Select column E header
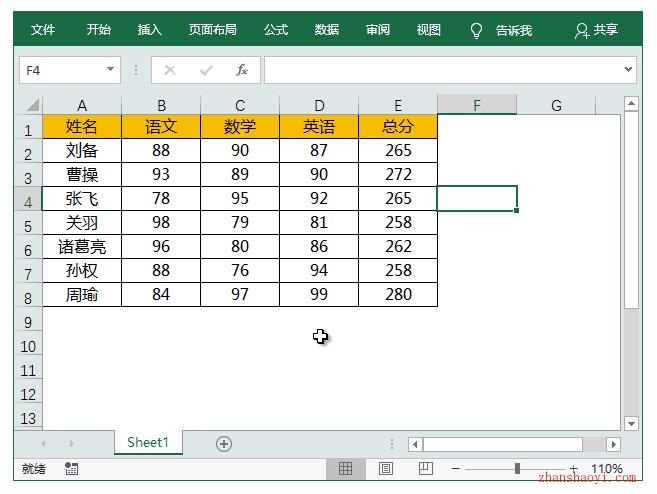This screenshot has width=657, height=494. (x=398, y=105)
